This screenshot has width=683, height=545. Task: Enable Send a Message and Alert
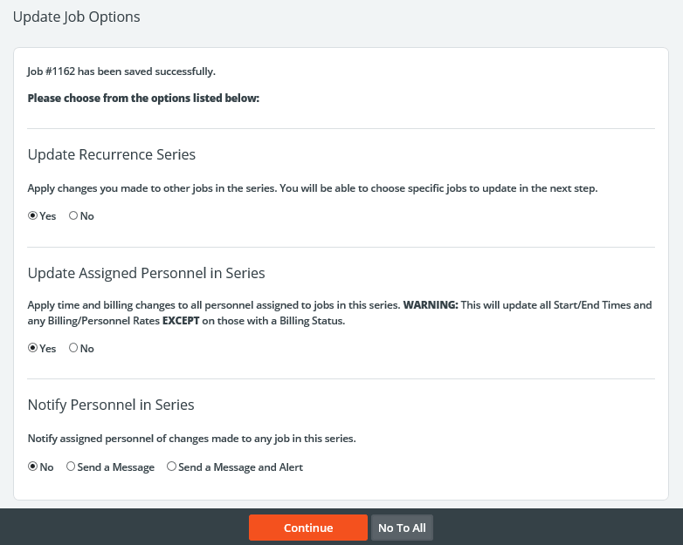[x=172, y=467]
